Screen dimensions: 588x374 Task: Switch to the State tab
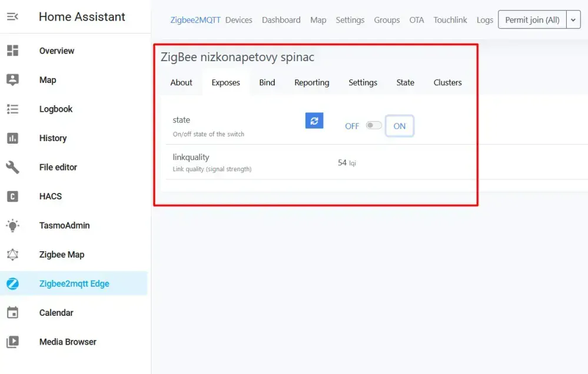coord(405,82)
